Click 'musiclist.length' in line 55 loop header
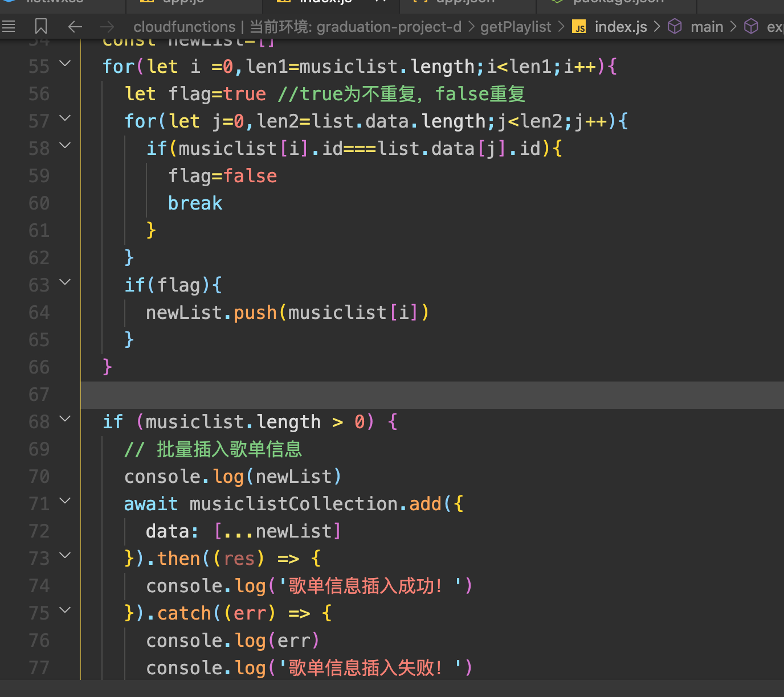This screenshot has height=697, width=784. [387, 67]
